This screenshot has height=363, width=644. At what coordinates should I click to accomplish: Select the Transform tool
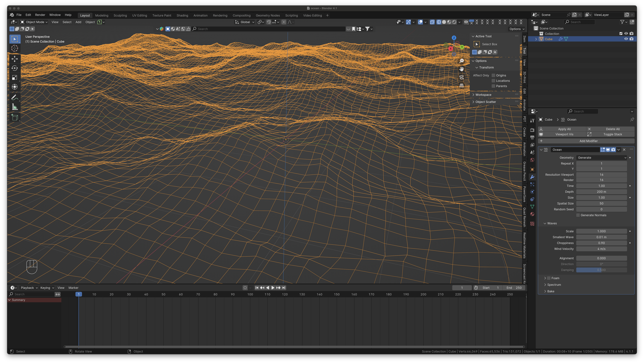15,87
